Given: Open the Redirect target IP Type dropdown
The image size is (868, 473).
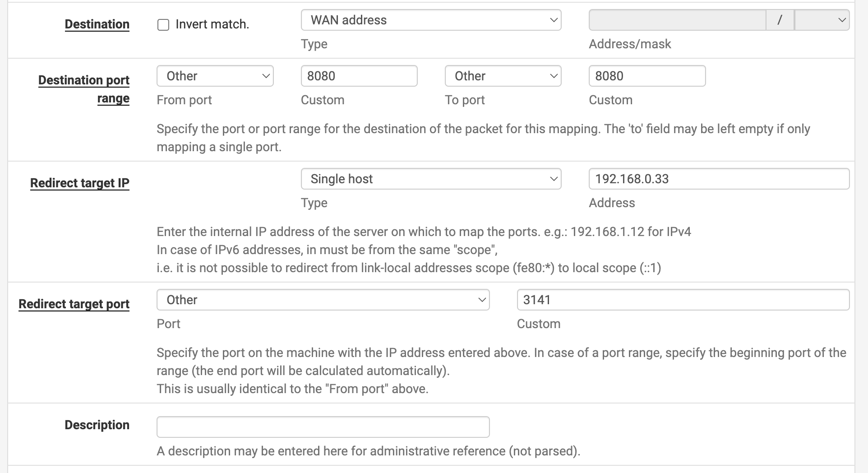Looking at the screenshot, I should 430,179.
